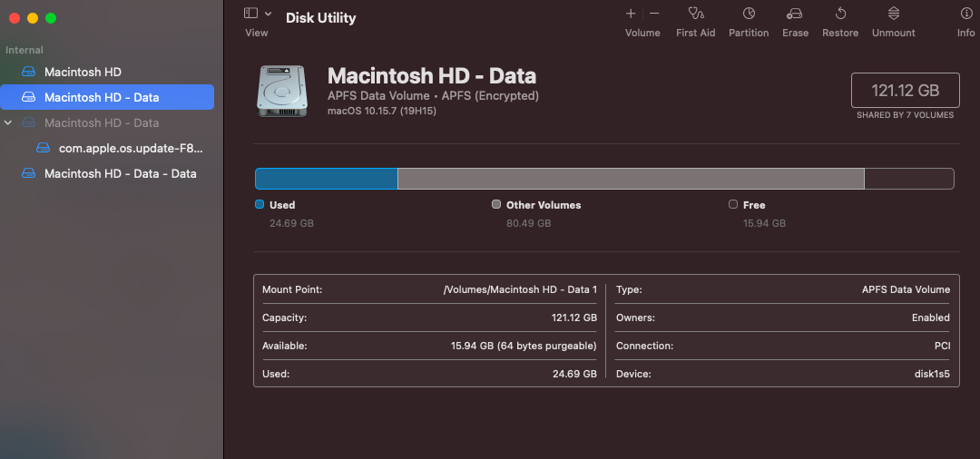Viewport: 980px width, 459px height.
Task: Click the large hard drive image
Action: tap(280, 91)
